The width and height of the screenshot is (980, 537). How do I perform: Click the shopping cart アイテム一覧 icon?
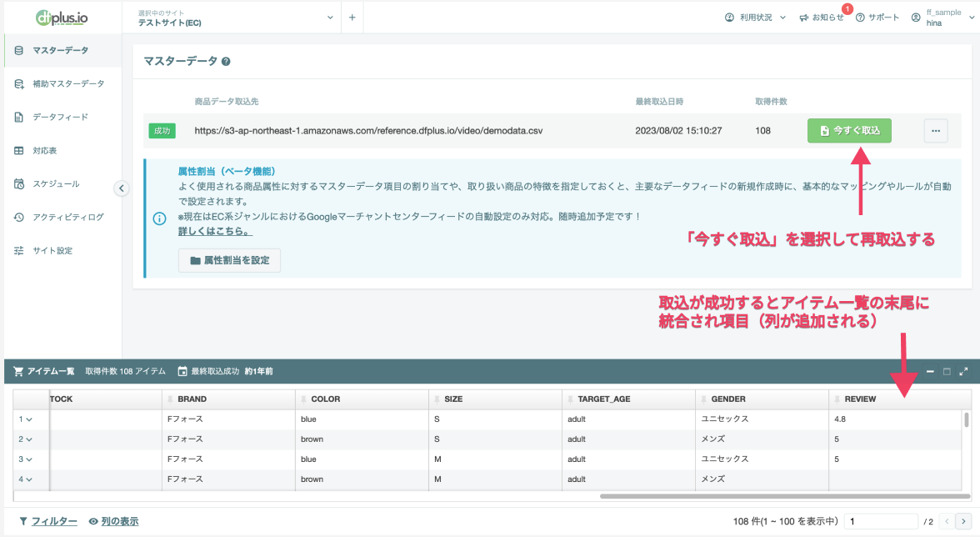[x=18, y=371]
